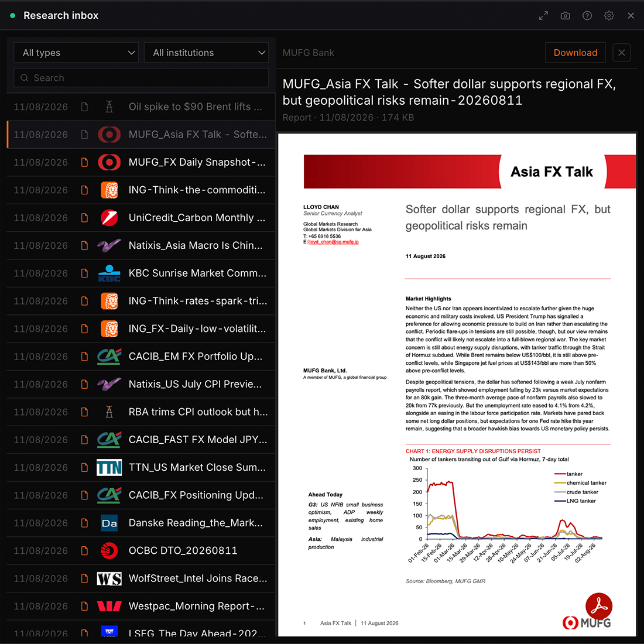The width and height of the screenshot is (644, 644).
Task: Click the MUFG logo on Asia FX Talk row
Action: (x=109, y=134)
